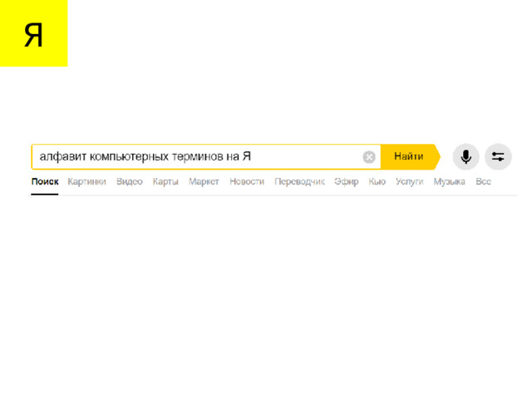Open the Переводчик tab
532x399 pixels.
click(299, 182)
